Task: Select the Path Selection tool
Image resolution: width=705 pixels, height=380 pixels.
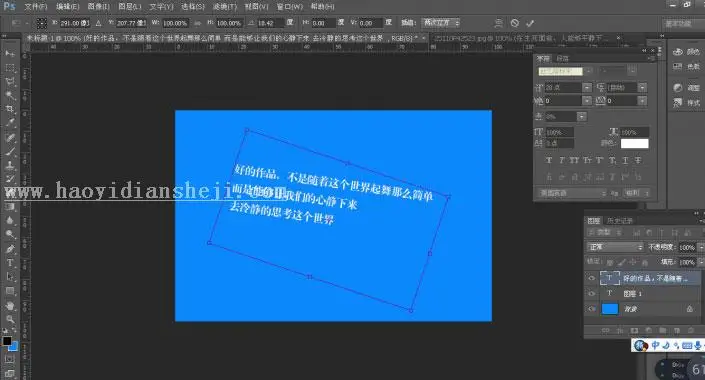Action: tap(10, 277)
